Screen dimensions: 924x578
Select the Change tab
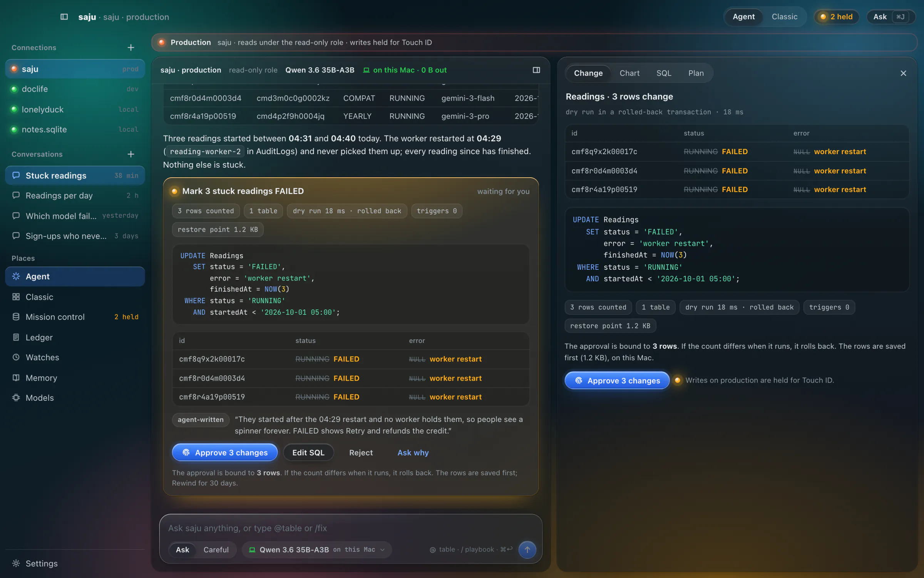pyautogui.click(x=588, y=73)
